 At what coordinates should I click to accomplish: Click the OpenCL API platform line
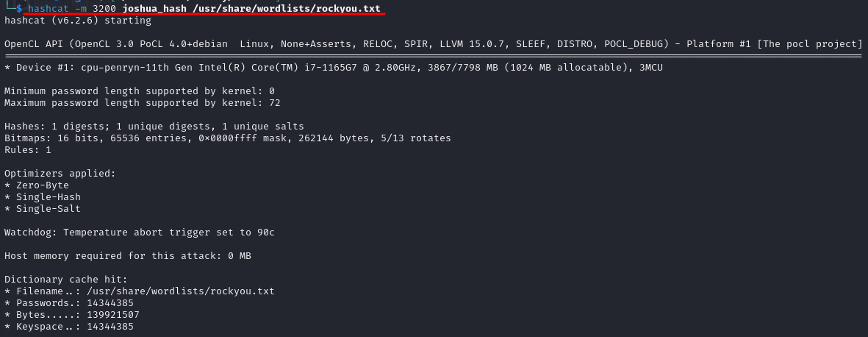(x=433, y=44)
